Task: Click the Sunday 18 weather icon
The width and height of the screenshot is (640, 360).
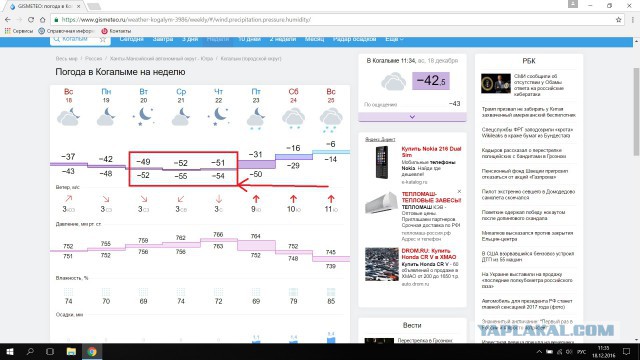Action: (68, 117)
